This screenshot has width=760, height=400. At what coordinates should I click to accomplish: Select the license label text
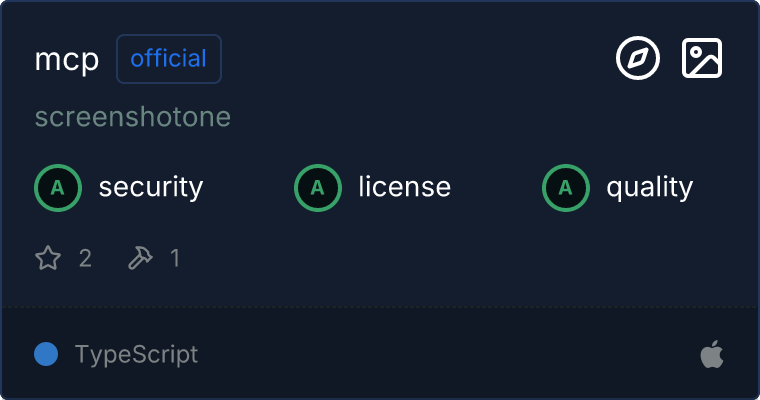[405, 187]
